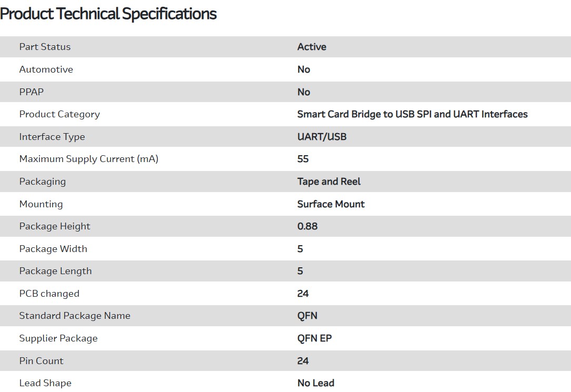Click the Maximum Supply Current label
This screenshot has width=571, height=392.
88,159
